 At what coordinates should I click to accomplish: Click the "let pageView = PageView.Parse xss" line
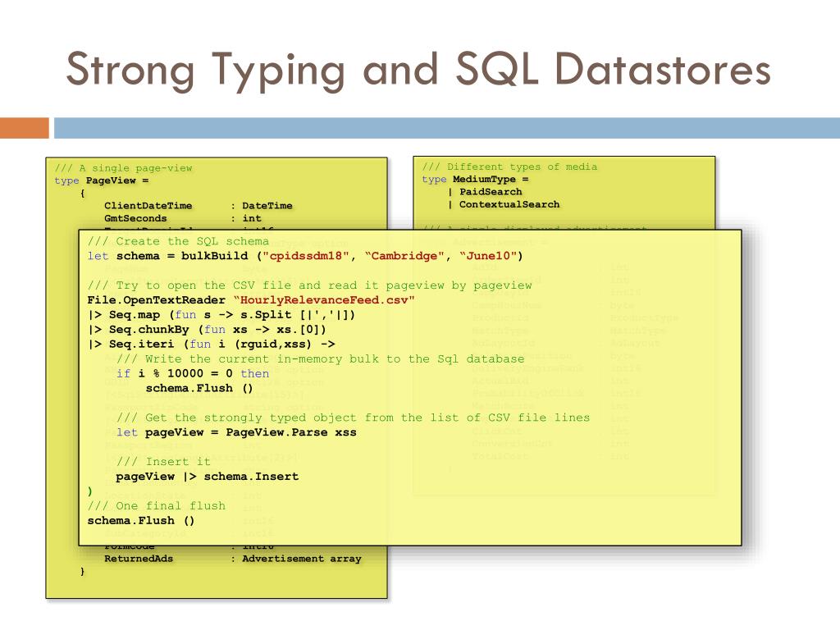(x=236, y=432)
